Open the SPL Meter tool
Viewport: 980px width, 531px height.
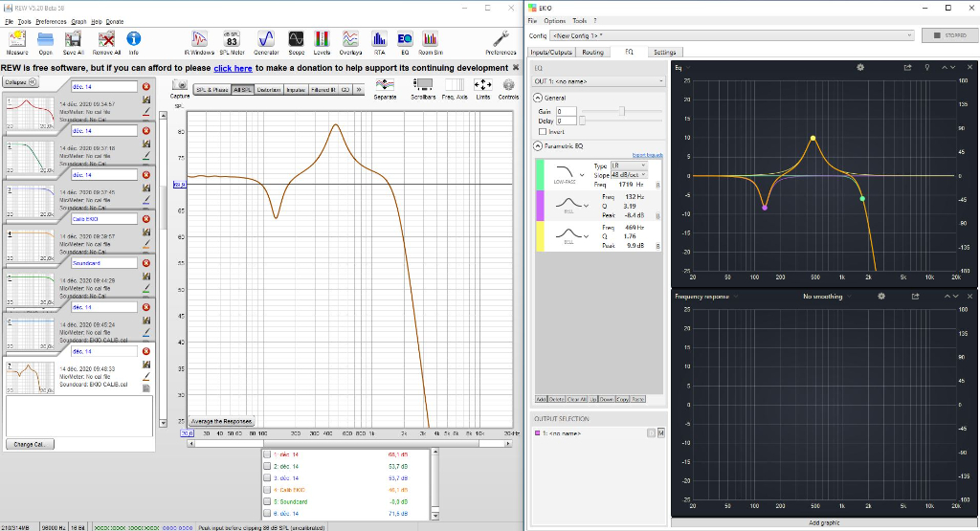pos(232,38)
